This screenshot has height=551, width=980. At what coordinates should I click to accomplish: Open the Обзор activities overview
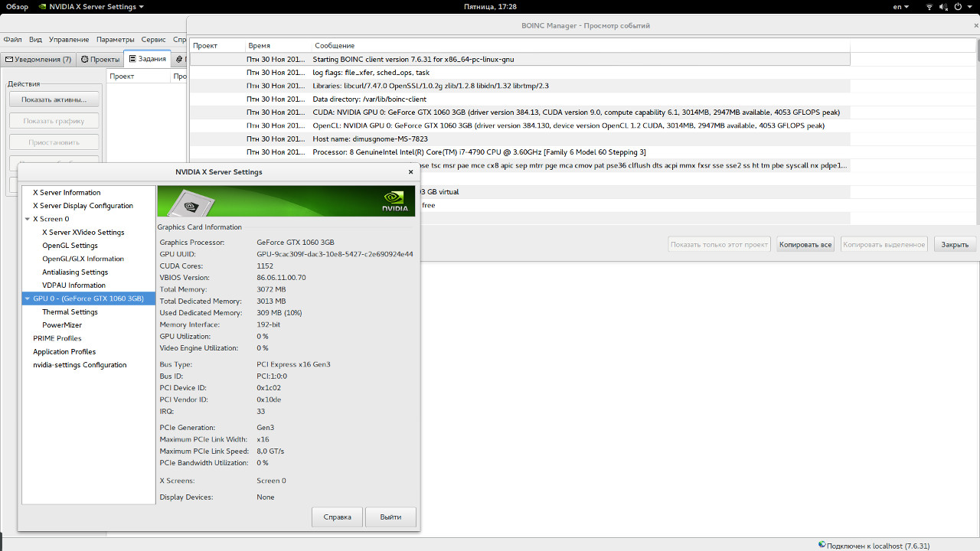point(17,7)
